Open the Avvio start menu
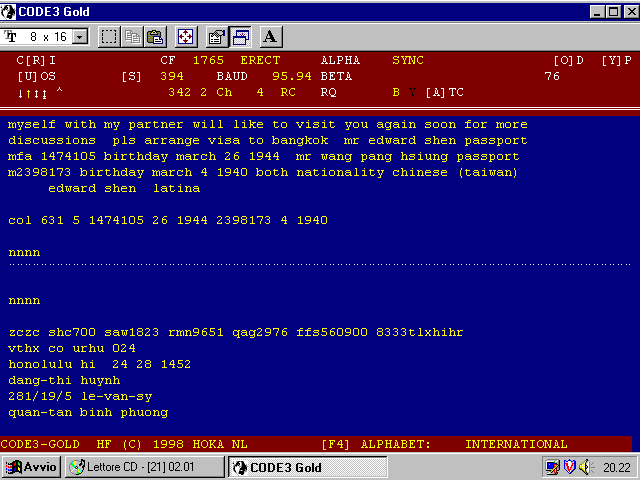 pos(33,467)
